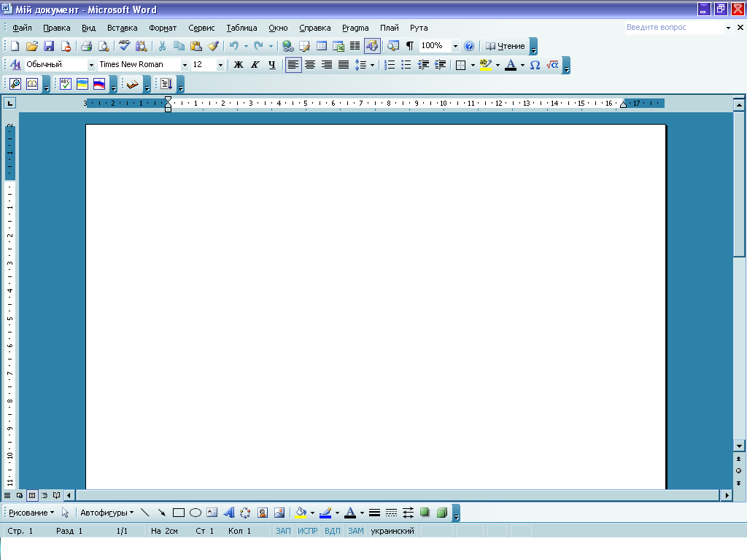The width and height of the screenshot is (747, 560).
Task: Open print preview
Action: point(104,46)
